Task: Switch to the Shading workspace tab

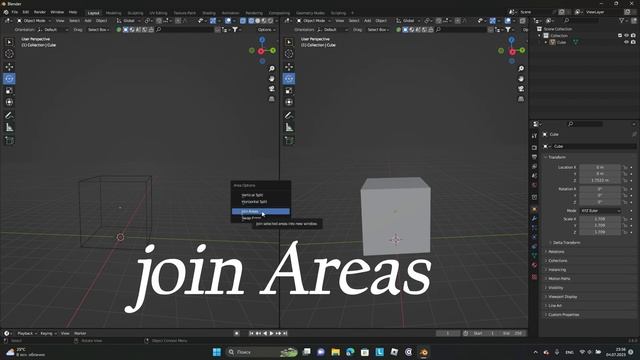Action: coord(209,13)
